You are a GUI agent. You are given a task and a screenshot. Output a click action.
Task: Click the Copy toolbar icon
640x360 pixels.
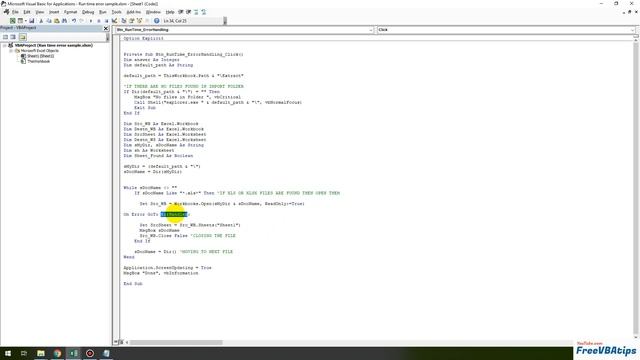(49, 21)
